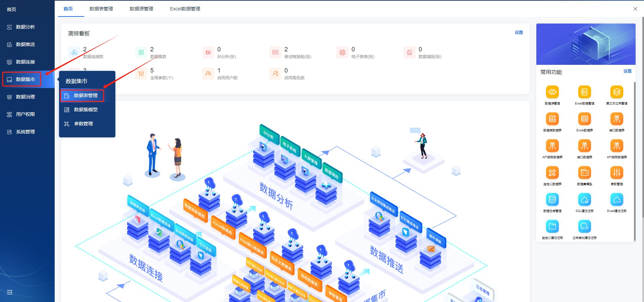The height and width of the screenshot is (302, 644).
Task: Click the 数据集市 flyout title text
Action: (76, 81)
